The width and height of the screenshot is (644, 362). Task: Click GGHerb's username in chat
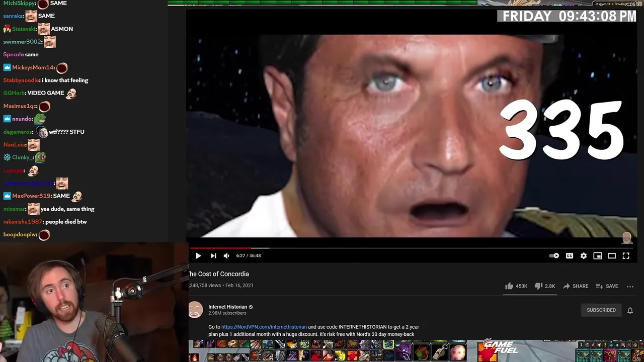(x=14, y=94)
